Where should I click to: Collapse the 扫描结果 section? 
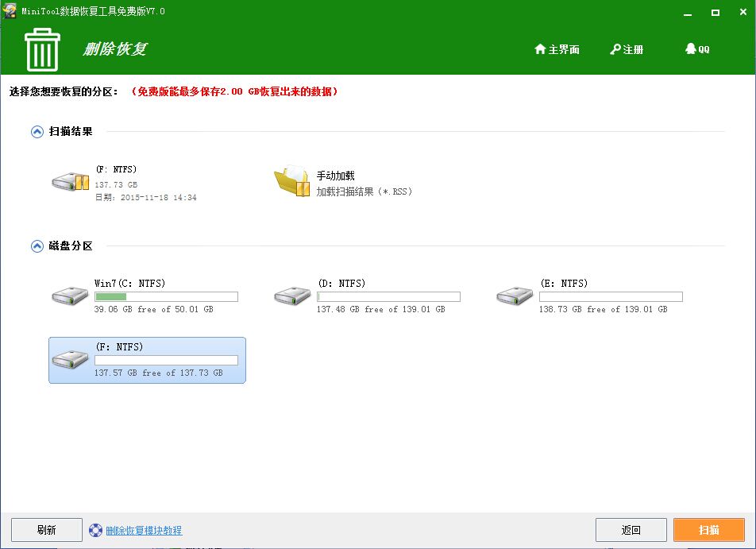click(37, 132)
